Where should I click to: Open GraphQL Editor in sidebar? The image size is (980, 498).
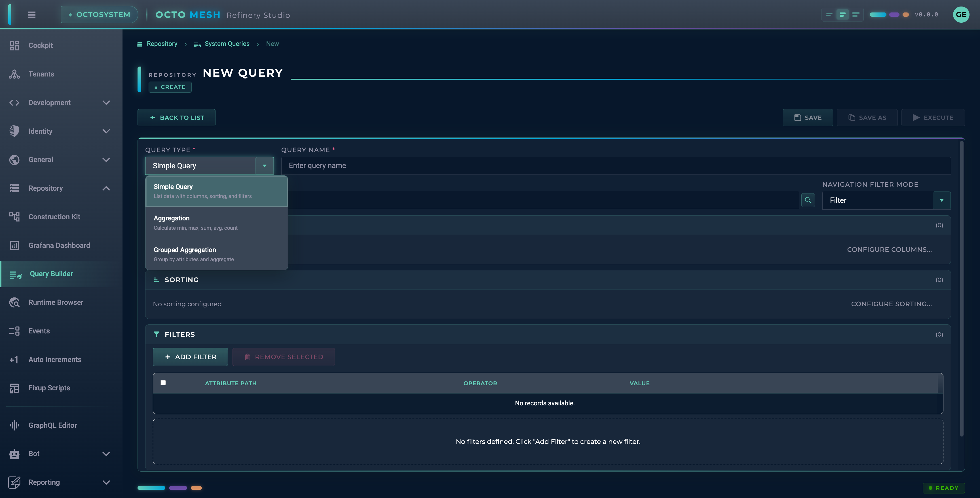coord(52,425)
